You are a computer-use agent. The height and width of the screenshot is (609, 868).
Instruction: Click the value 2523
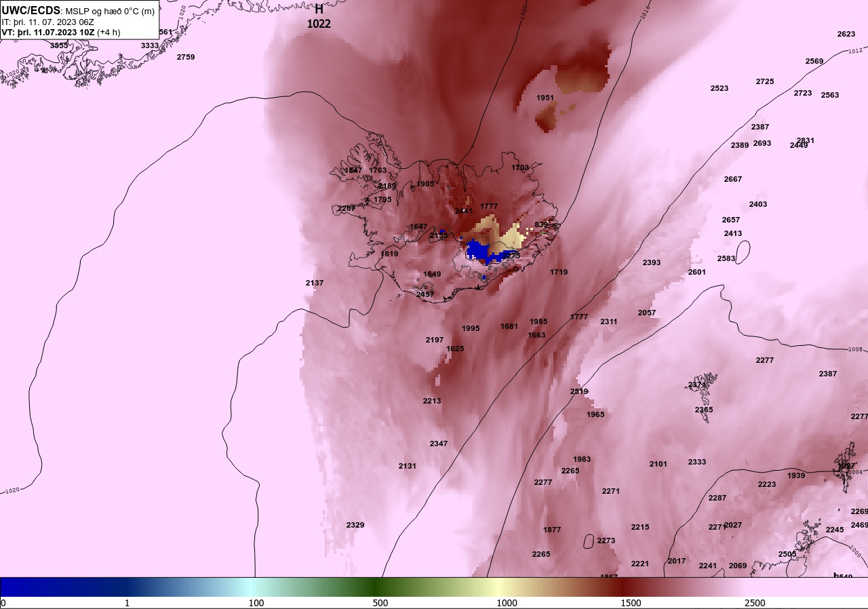tap(719, 88)
